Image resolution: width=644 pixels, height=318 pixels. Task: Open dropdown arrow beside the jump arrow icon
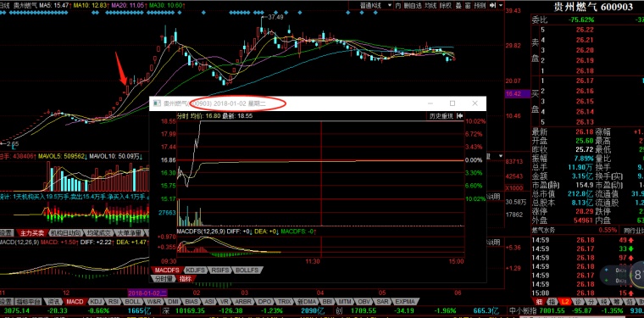[x=501, y=5]
